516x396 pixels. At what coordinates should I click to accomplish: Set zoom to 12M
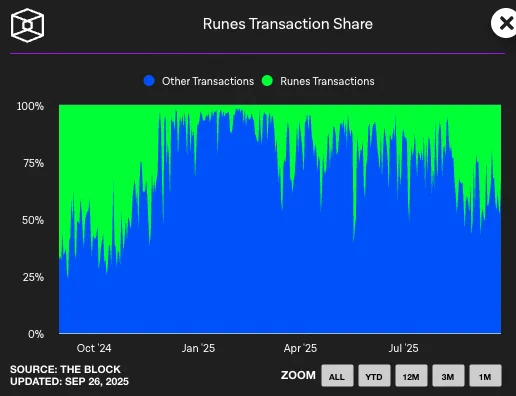point(411,376)
